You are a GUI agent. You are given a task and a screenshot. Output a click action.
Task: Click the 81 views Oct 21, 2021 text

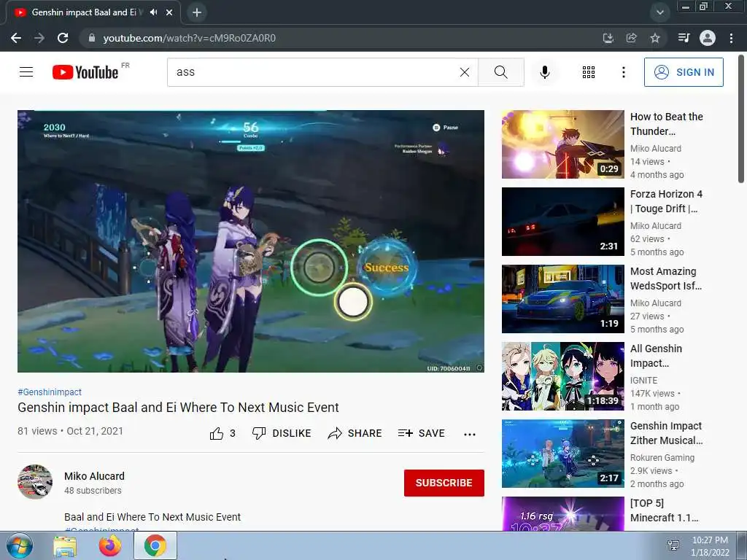click(x=70, y=431)
